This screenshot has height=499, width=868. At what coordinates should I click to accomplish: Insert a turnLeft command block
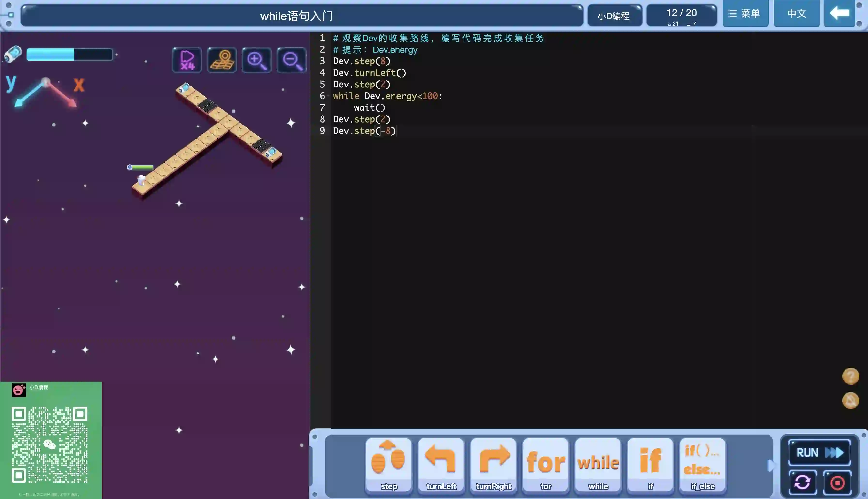tap(441, 465)
